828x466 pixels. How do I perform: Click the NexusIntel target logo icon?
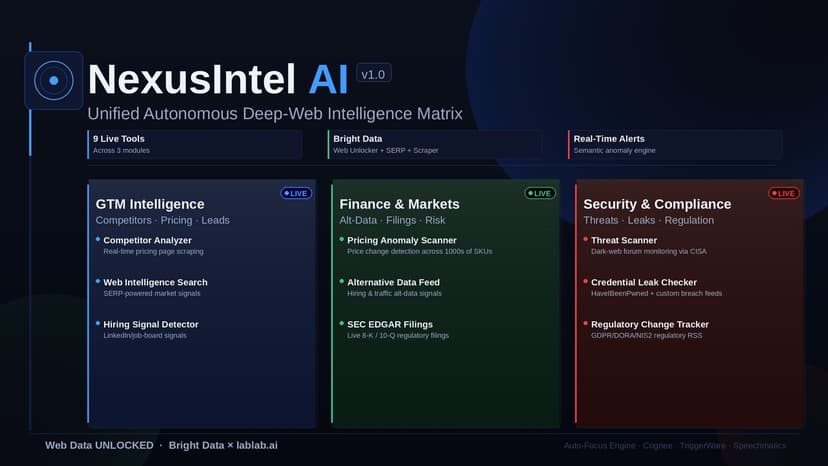pos(54,80)
